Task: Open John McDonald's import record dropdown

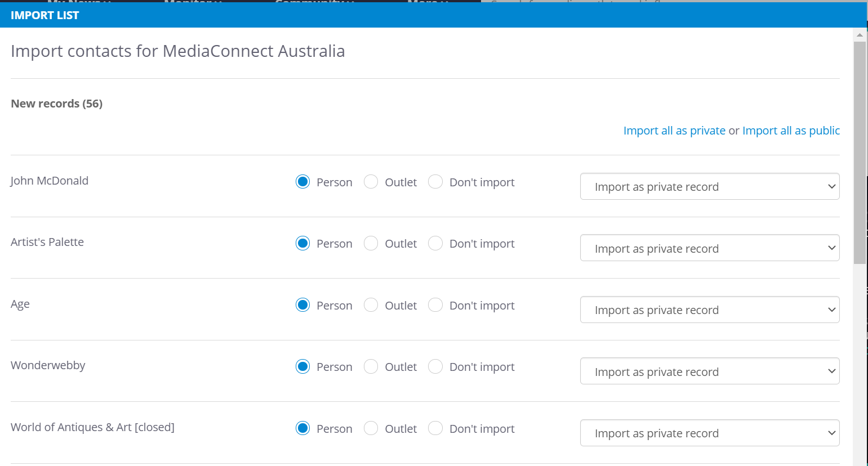Action: click(x=709, y=186)
